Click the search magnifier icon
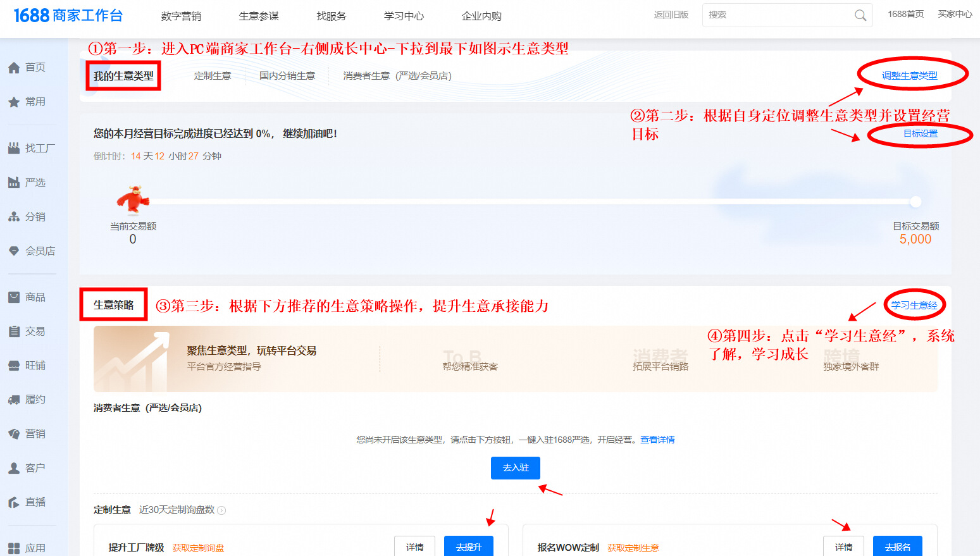Image resolution: width=980 pixels, height=556 pixels. tap(860, 15)
